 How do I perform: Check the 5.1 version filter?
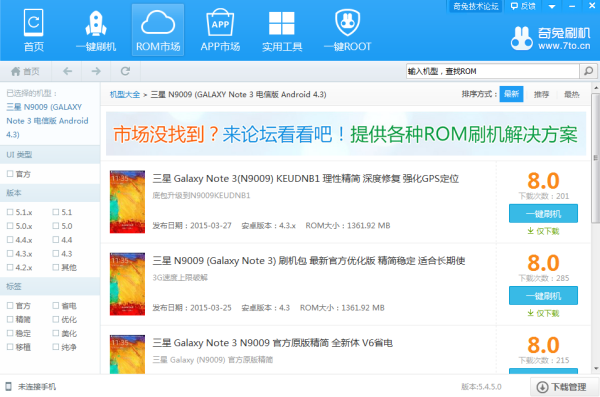tap(56, 212)
